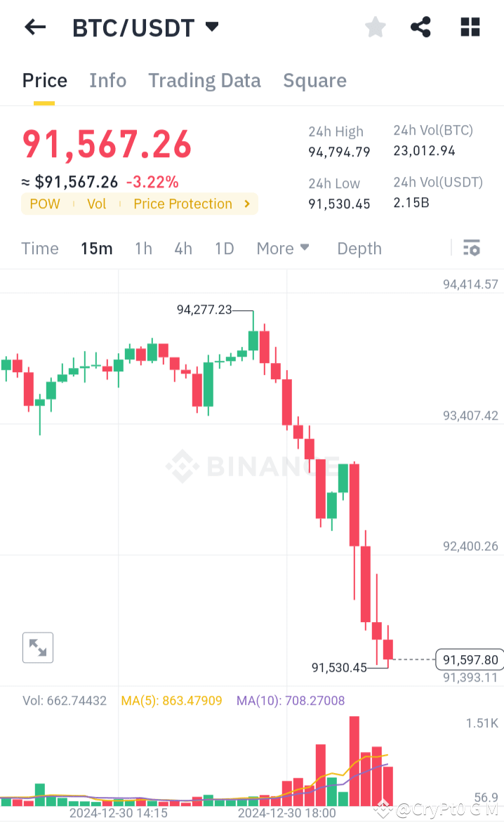This screenshot has width=504, height=825.
Task: Select the MA(5) moving average label
Action: [x=171, y=700]
